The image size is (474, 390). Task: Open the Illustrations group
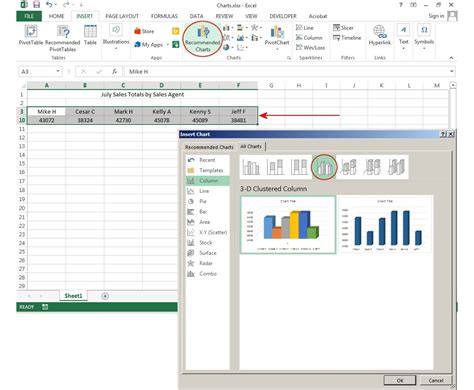[x=116, y=37]
